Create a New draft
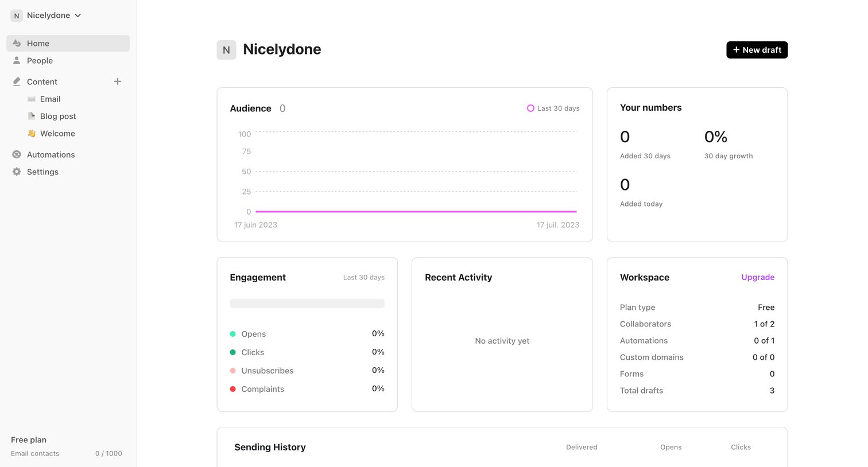The width and height of the screenshot is (868, 467). click(x=757, y=50)
